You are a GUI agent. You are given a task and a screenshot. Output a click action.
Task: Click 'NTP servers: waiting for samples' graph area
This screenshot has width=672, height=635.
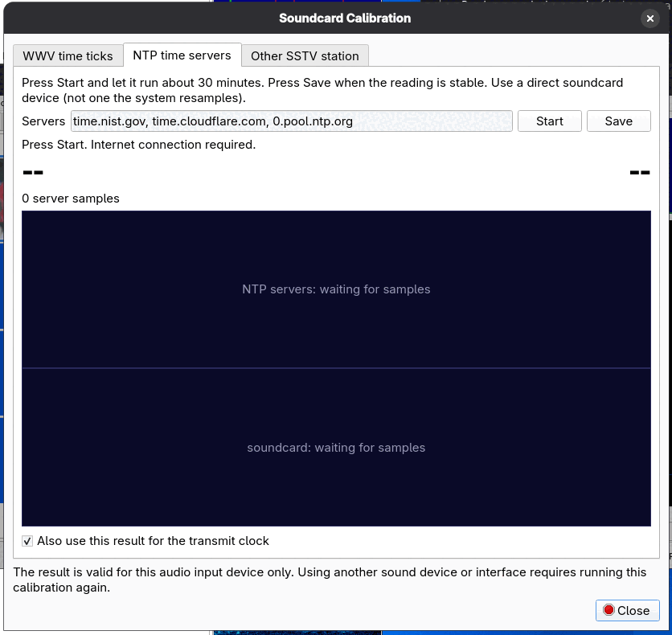(336, 289)
